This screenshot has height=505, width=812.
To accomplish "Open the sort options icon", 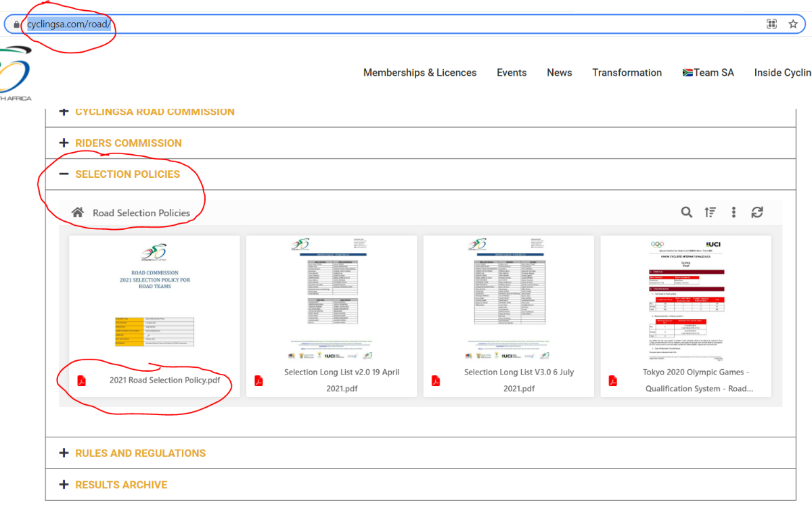I will pos(710,212).
